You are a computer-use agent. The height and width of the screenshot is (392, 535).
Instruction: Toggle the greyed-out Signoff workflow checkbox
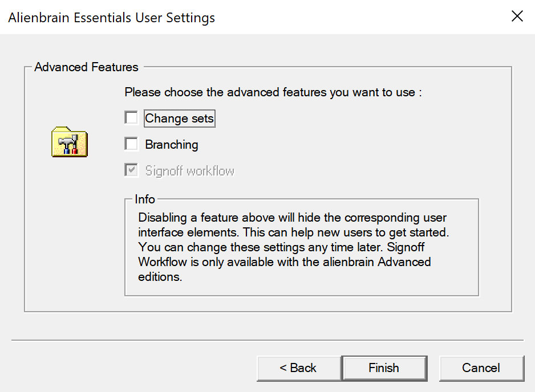pos(132,170)
